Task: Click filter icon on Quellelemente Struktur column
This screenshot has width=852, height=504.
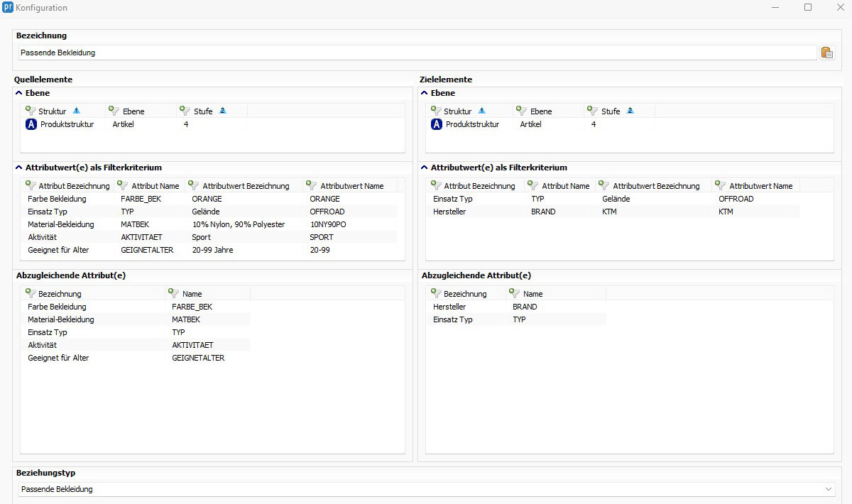Action: click(31, 111)
